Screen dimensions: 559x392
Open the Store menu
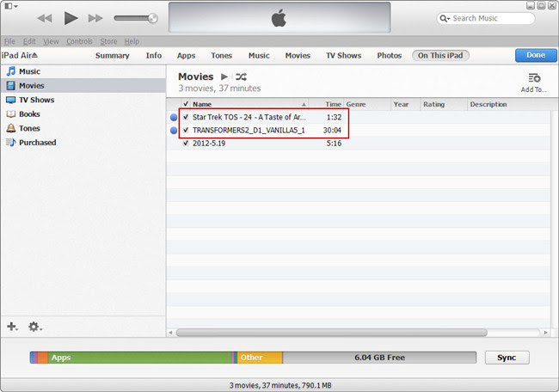[108, 41]
